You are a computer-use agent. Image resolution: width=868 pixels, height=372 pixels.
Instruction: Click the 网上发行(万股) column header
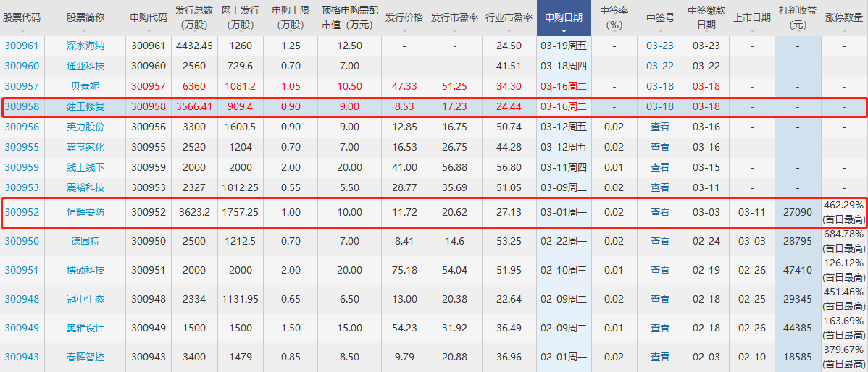[241, 17]
